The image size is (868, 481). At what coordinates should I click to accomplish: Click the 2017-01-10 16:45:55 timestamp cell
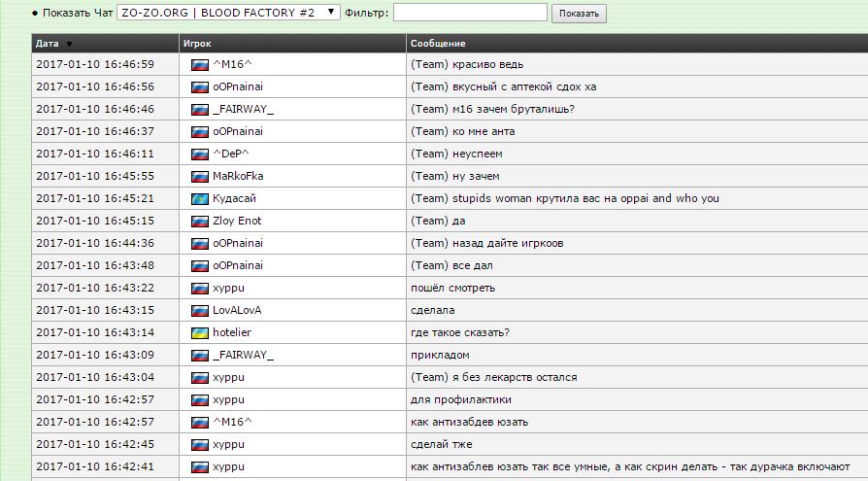[x=94, y=176]
